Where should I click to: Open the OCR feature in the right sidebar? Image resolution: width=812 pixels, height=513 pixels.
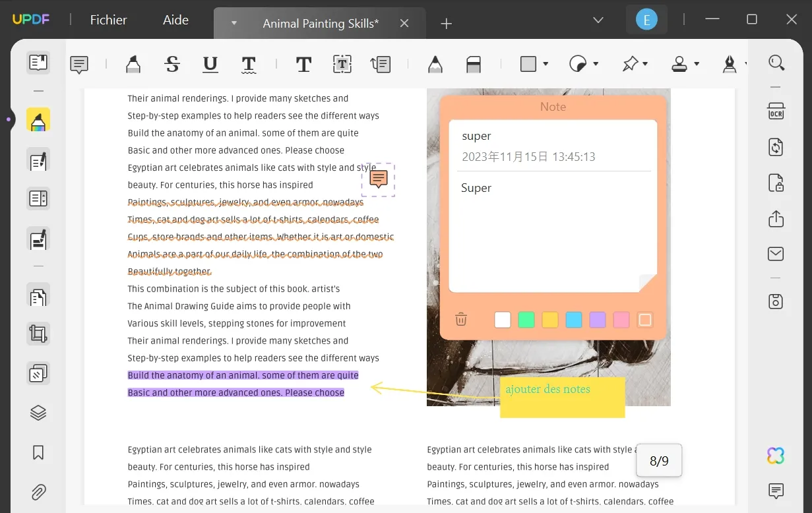point(776,111)
